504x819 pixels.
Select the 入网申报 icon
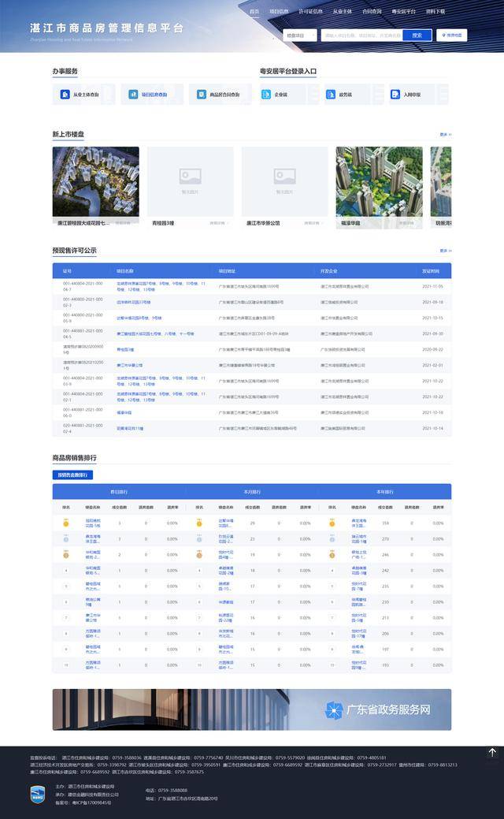click(x=395, y=95)
